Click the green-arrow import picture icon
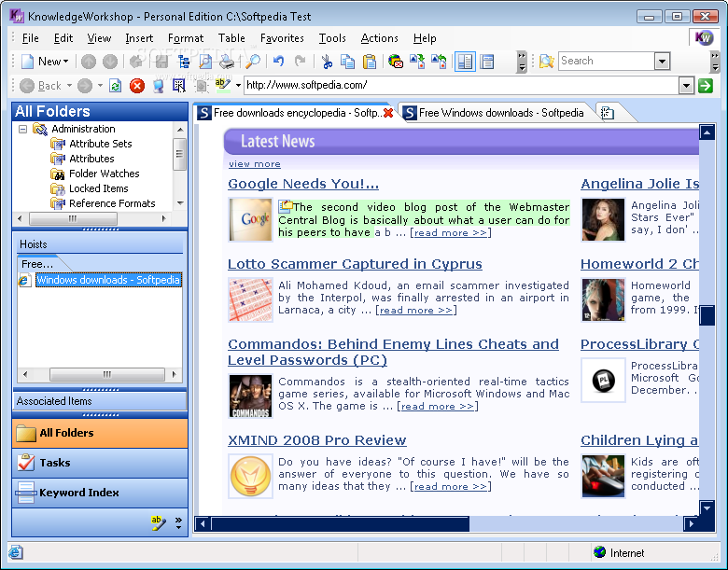The height and width of the screenshot is (570, 728). tap(417, 62)
